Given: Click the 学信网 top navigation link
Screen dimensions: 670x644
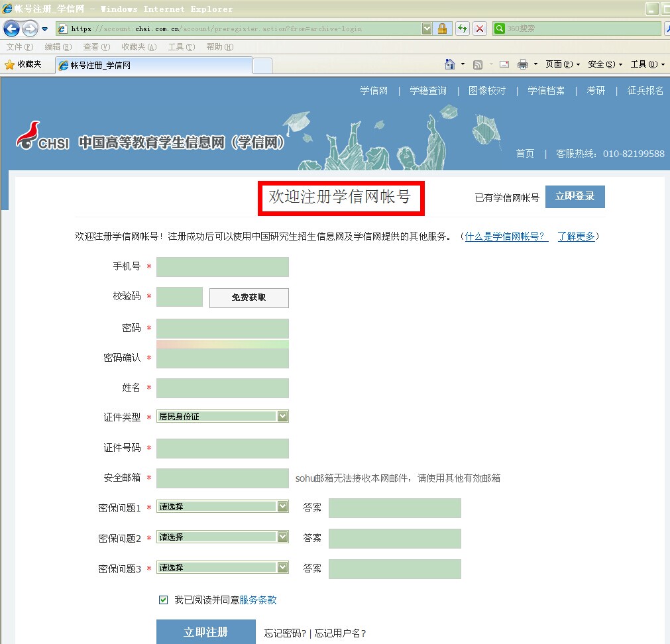Looking at the screenshot, I should tap(374, 91).
